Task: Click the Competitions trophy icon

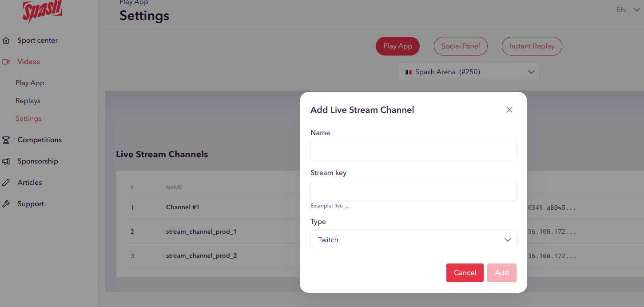Action: [x=6, y=140]
